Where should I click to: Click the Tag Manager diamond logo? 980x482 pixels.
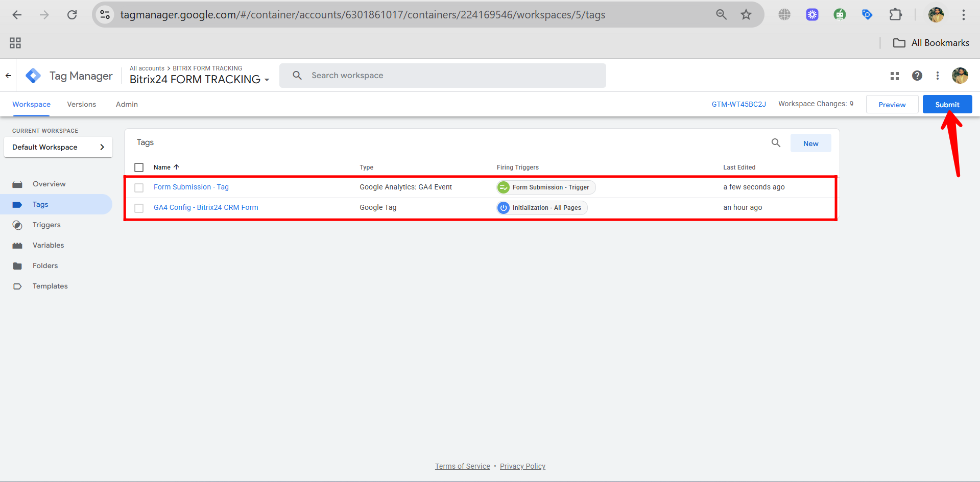point(33,76)
